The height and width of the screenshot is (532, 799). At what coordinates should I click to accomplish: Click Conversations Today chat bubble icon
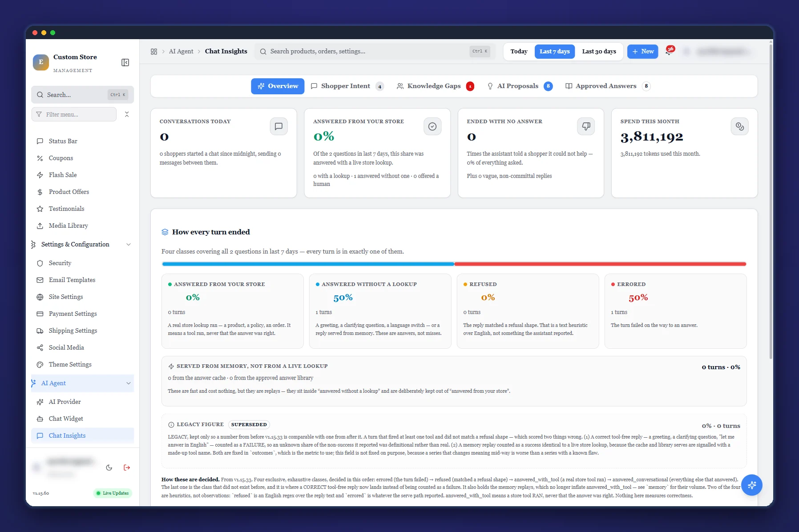279,126
